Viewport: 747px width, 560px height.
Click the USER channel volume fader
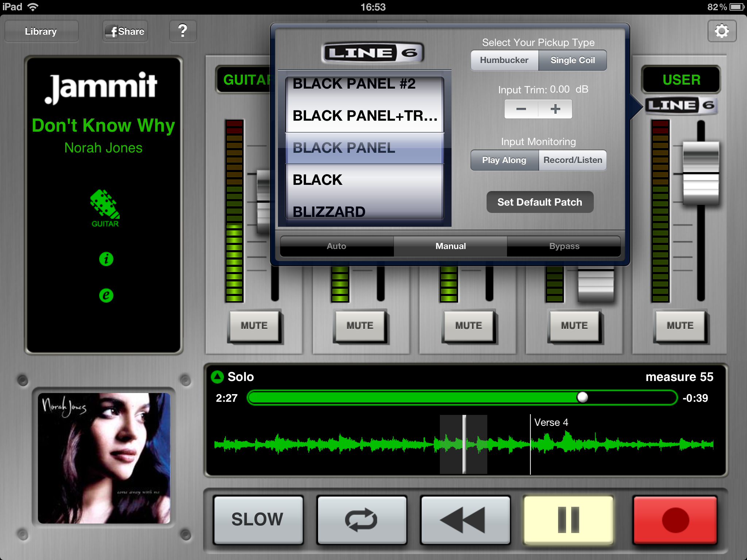click(x=701, y=173)
